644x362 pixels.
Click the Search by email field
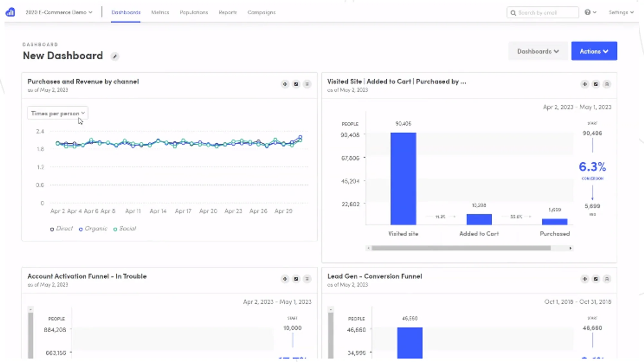click(x=543, y=13)
